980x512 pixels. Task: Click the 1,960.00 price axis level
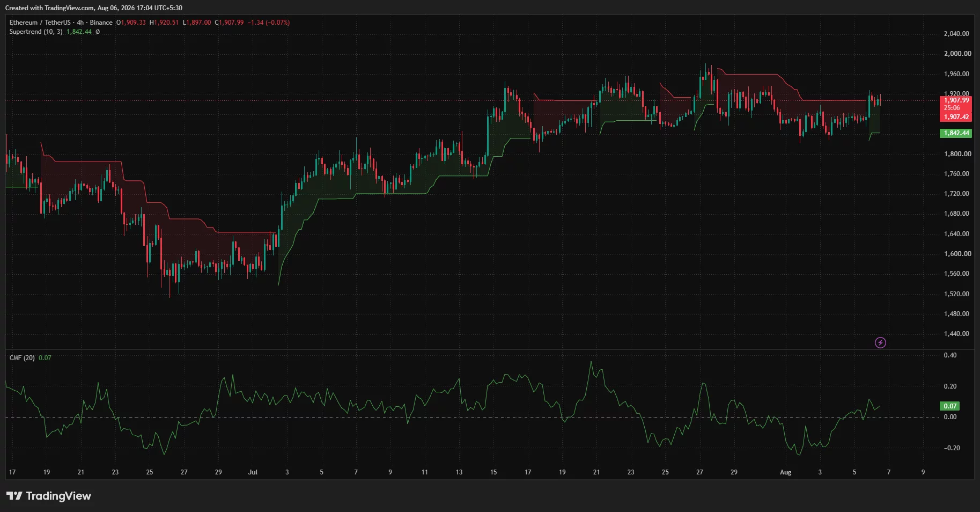[x=956, y=74]
